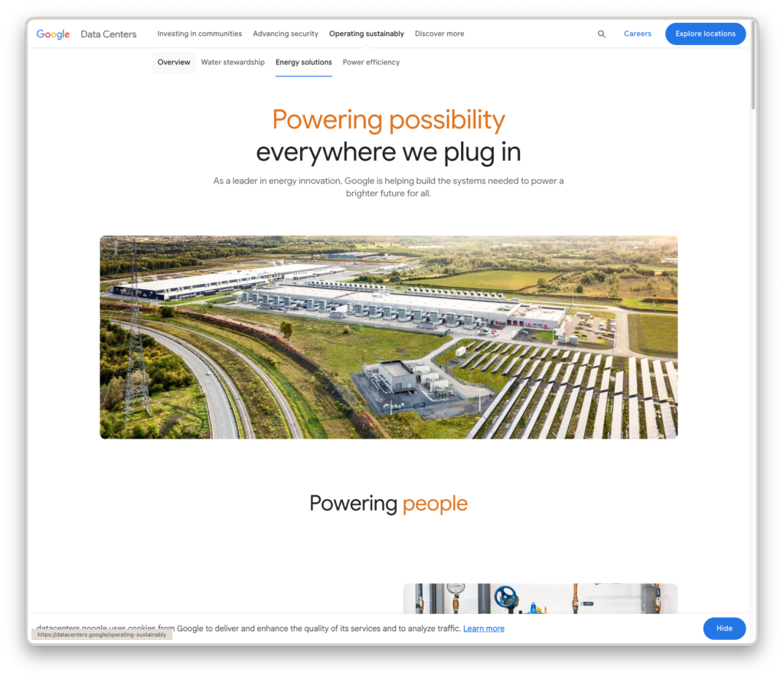Open the Operating sustainably menu
784x679 pixels.
[366, 34]
